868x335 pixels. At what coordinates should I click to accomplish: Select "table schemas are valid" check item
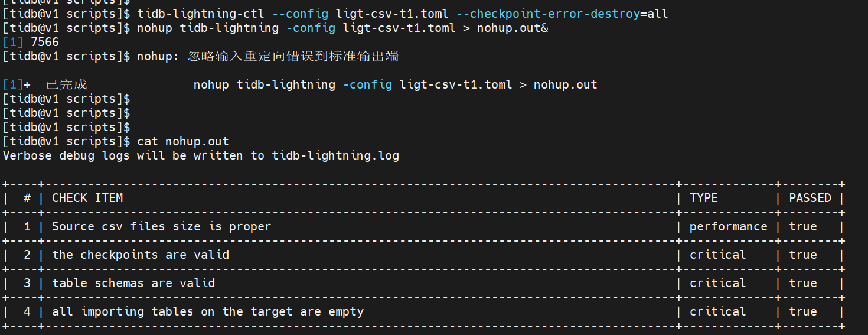click(x=133, y=284)
